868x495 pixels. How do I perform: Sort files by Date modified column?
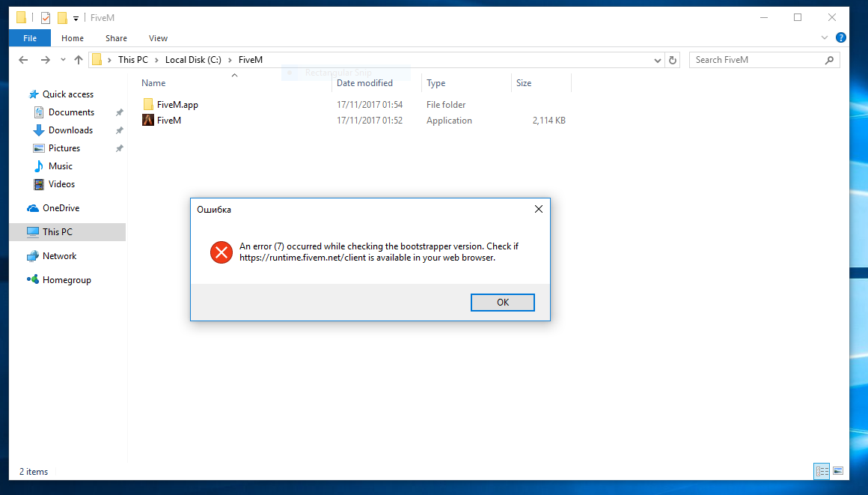click(365, 83)
